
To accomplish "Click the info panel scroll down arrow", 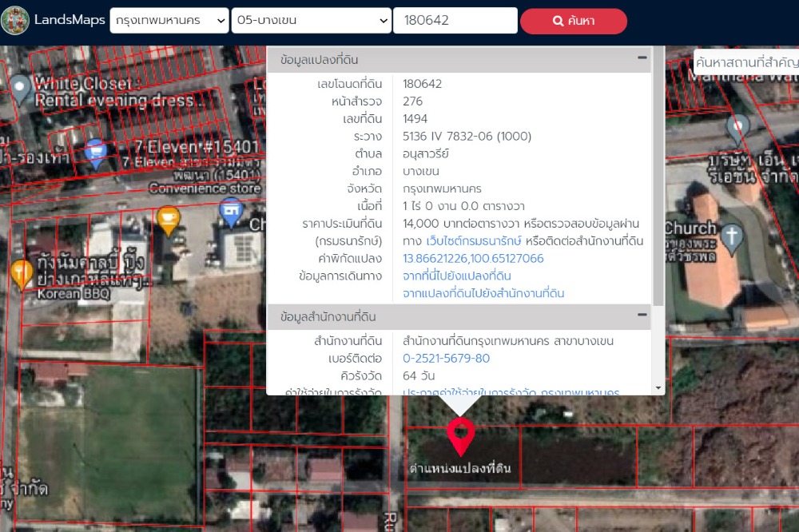I will [658, 388].
